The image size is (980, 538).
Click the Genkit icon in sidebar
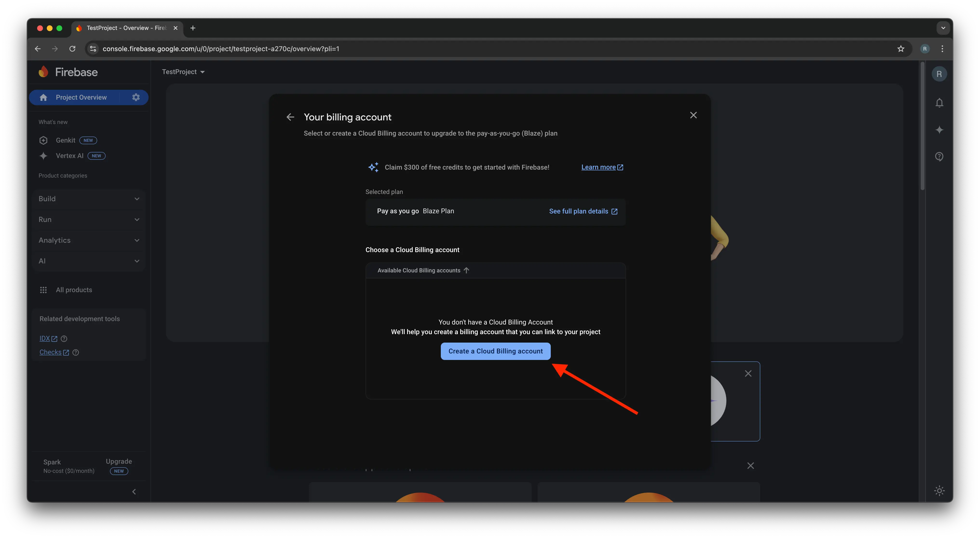pyautogui.click(x=43, y=140)
